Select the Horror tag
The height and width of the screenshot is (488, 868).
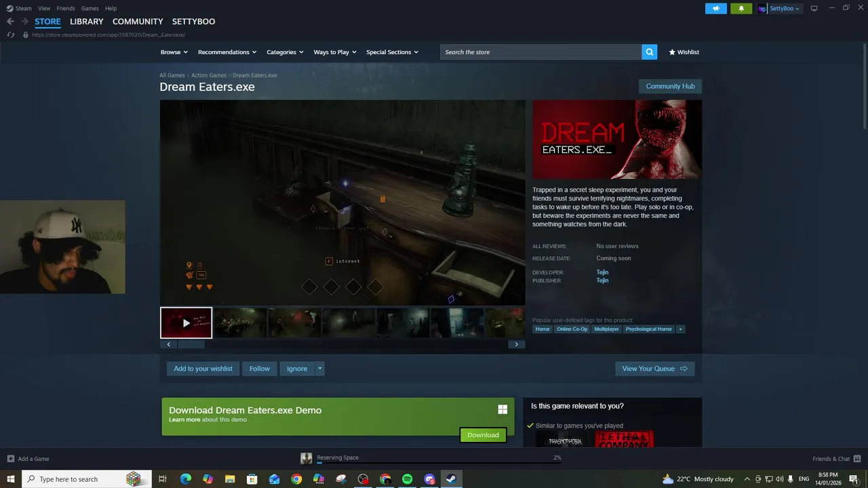(542, 329)
